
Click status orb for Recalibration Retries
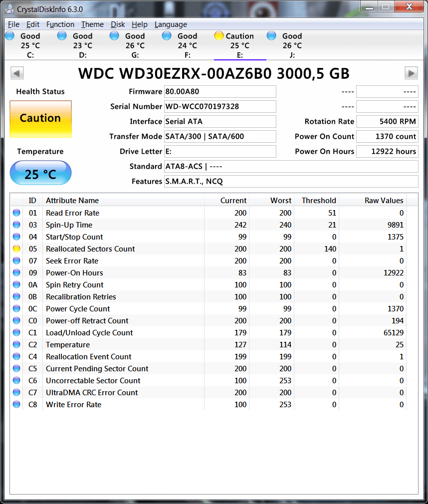(16, 297)
